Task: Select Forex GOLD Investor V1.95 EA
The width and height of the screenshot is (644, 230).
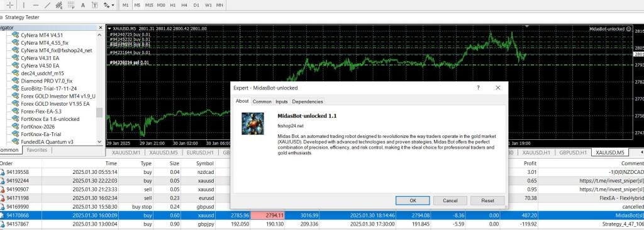Action: click(x=55, y=104)
